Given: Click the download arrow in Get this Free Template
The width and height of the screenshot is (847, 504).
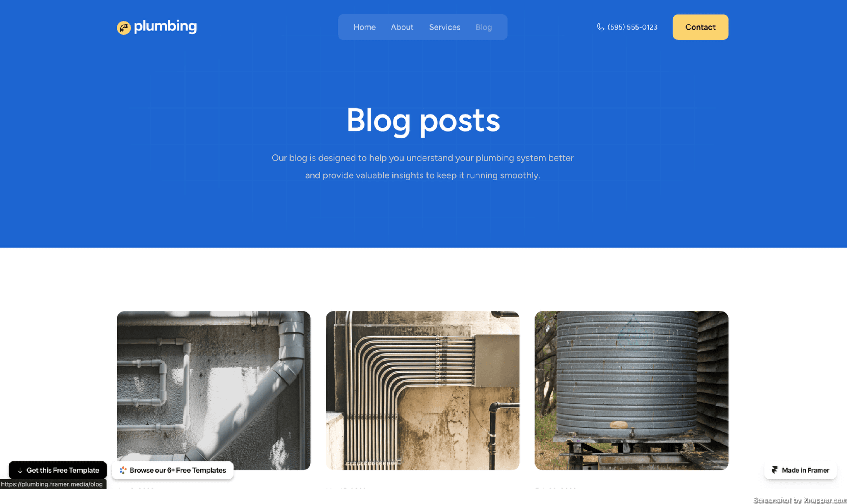Looking at the screenshot, I should click(x=20, y=470).
